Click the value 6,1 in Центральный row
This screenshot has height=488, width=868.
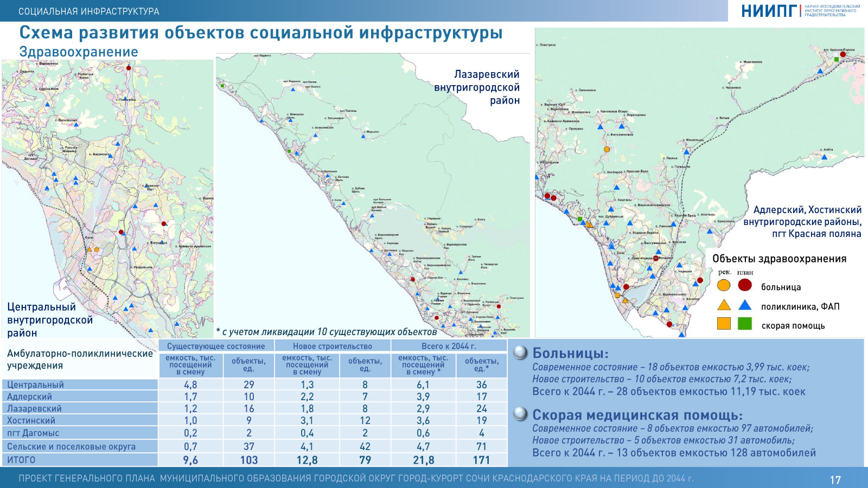coord(423,384)
